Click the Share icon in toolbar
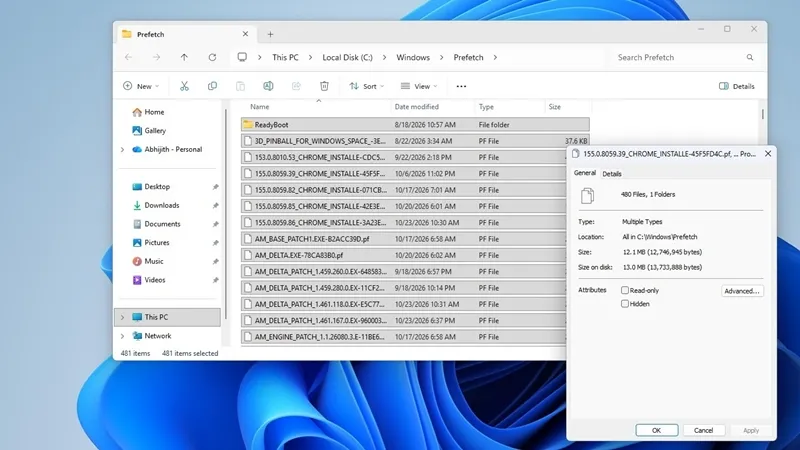Image resolution: width=800 pixels, height=450 pixels. (x=296, y=86)
